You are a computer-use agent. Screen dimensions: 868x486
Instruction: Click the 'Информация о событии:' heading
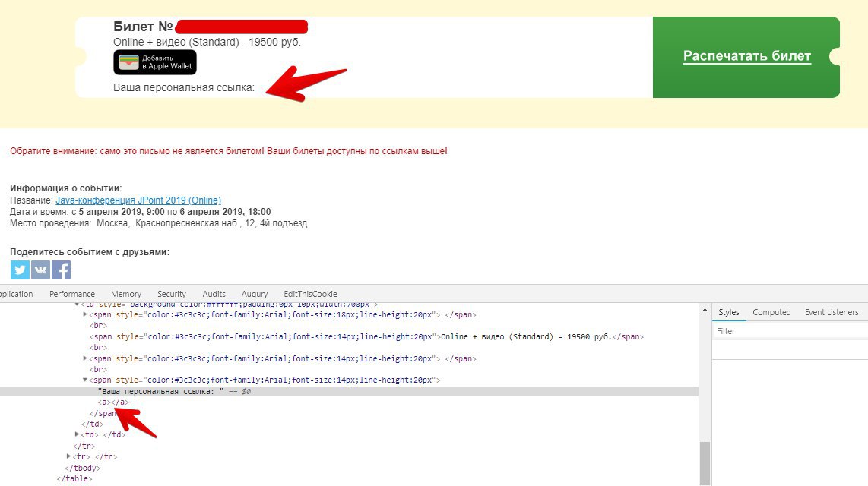point(66,188)
